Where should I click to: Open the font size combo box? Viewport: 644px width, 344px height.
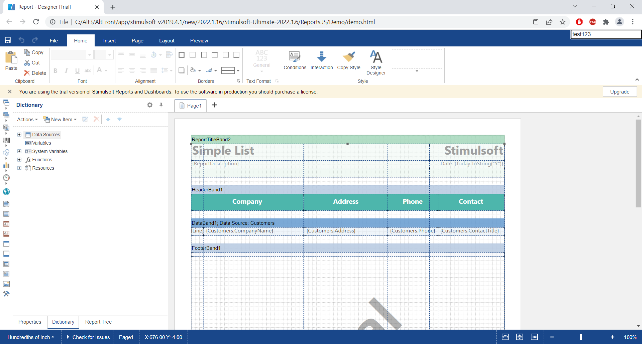pyautogui.click(x=104, y=55)
